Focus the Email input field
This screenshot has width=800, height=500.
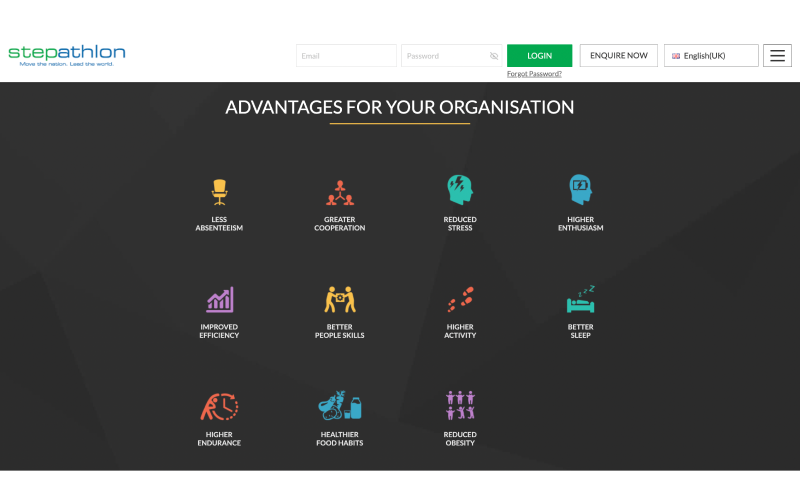click(346, 56)
